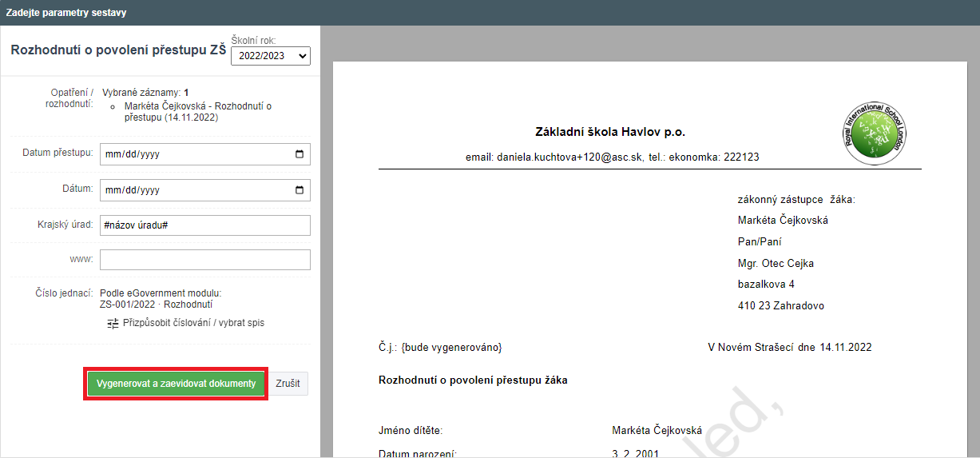Click the ZS-001/2022 · Rozhodnutí reference number
Viewport: 980px width, 458px height.
tap(156, 304)
